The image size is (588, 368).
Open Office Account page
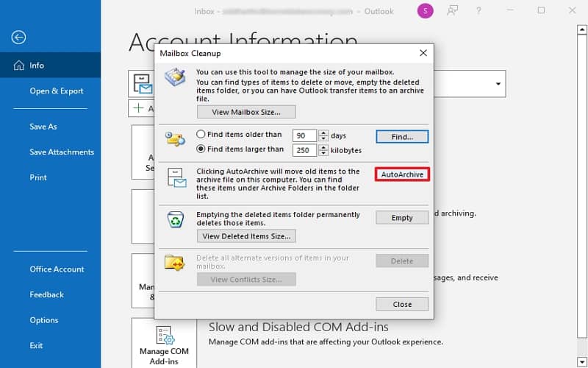(x=57, y=269)
